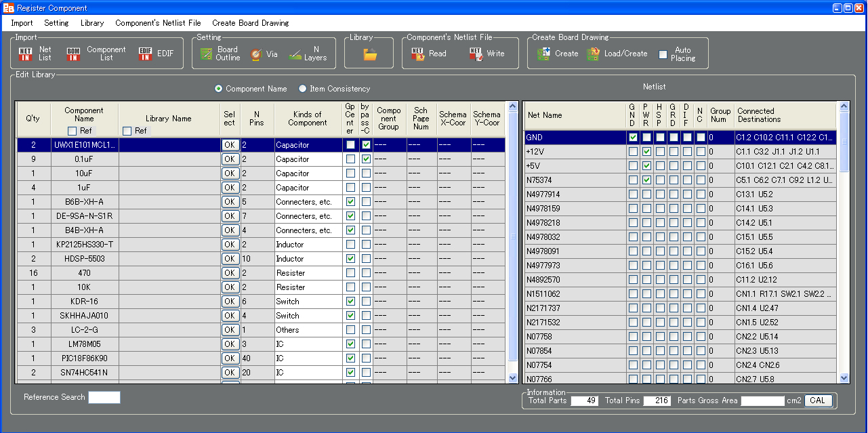Select the Component Name radio button
This screenshot has height=433, width=868.
click(x=218, y=89)
